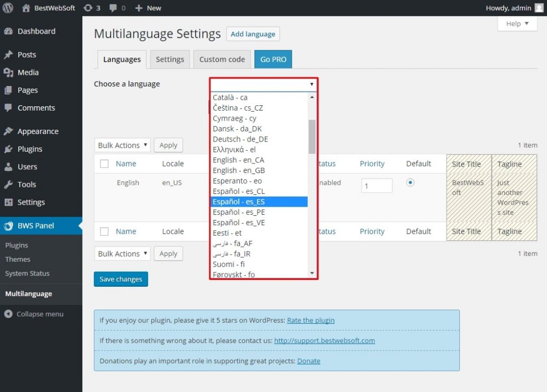Click inside the Priority input showing 1

(x=376, y=185)
